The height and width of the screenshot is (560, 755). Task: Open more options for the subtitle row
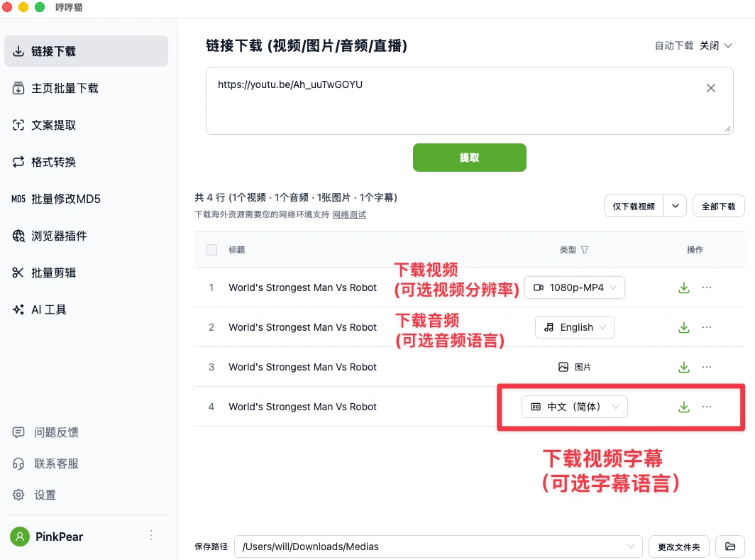point(707,407)
